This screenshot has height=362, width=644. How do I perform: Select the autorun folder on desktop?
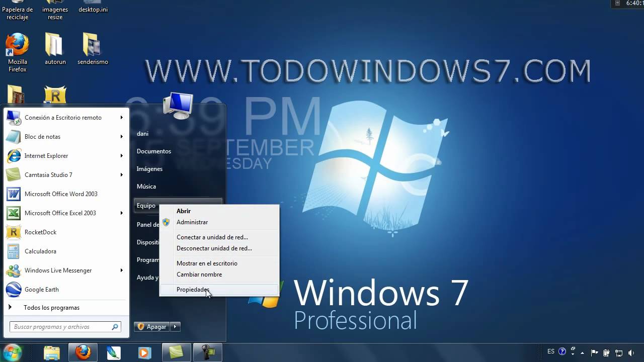(x=55, y=49)
